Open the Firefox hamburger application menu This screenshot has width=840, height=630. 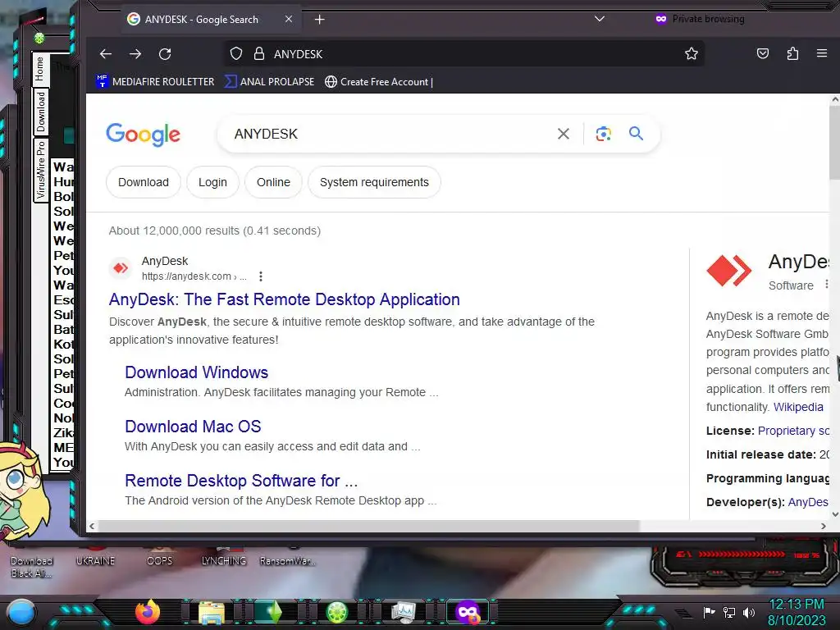pyautogui.click(x=822, y=53)
